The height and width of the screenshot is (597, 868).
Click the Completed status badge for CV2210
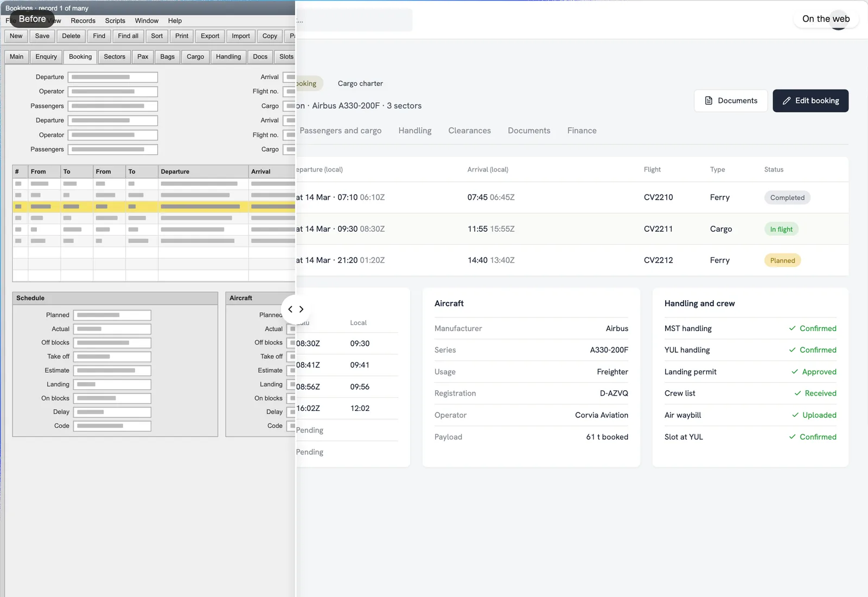[x=787, y=198]
